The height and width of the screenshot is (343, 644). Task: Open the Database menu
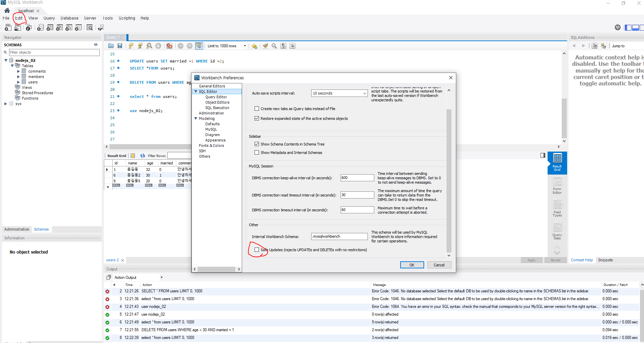click(69, 18)
